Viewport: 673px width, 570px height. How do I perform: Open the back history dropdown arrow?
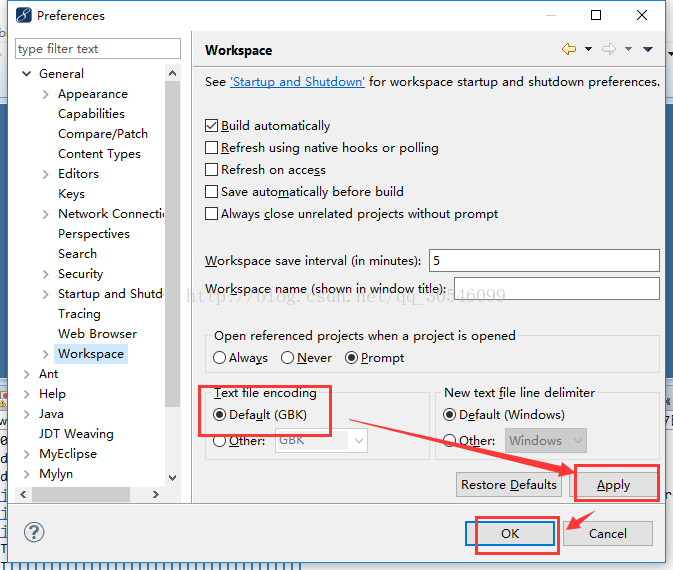pos(588,49)
